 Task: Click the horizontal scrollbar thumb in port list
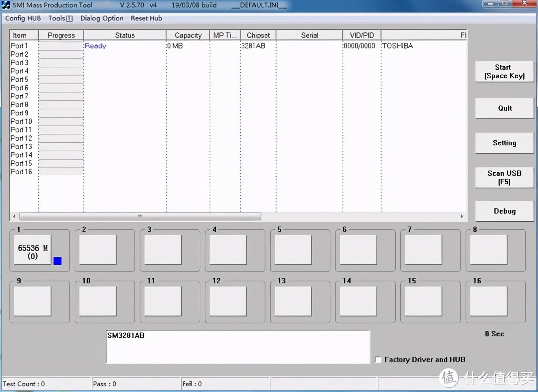tap(140, 216)
